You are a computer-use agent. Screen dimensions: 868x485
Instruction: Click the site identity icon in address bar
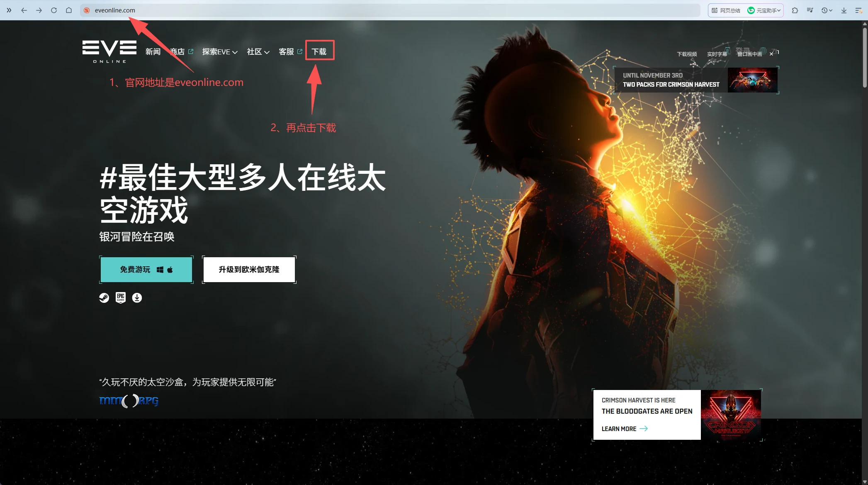87,10
